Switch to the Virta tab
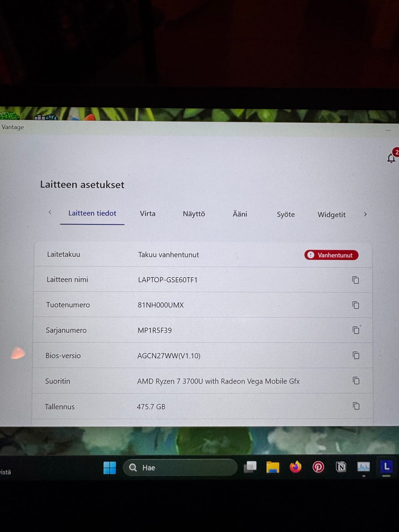 pyautogui.click(x=148, y=214)
